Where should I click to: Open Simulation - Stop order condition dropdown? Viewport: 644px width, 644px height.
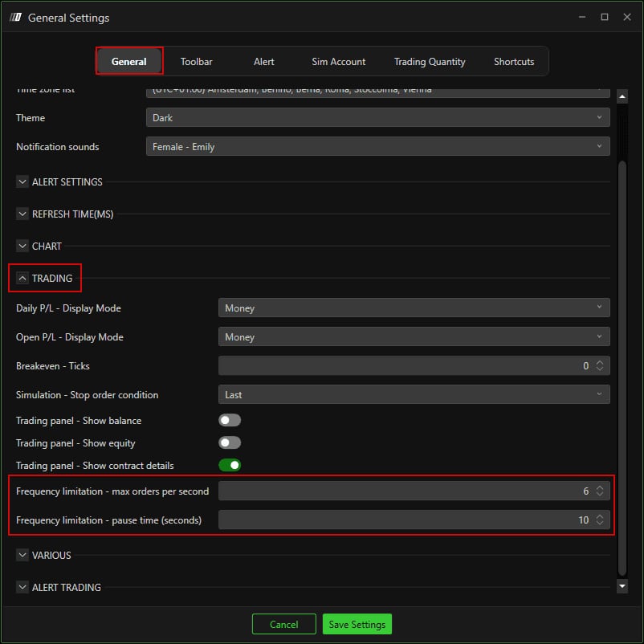(414, 395)
